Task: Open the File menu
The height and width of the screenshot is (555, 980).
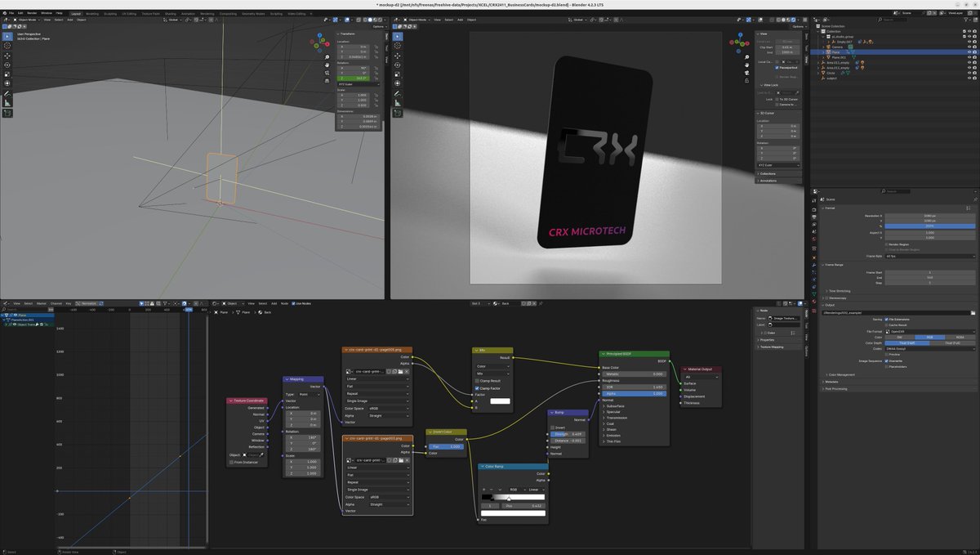Action: pos(11,13)
